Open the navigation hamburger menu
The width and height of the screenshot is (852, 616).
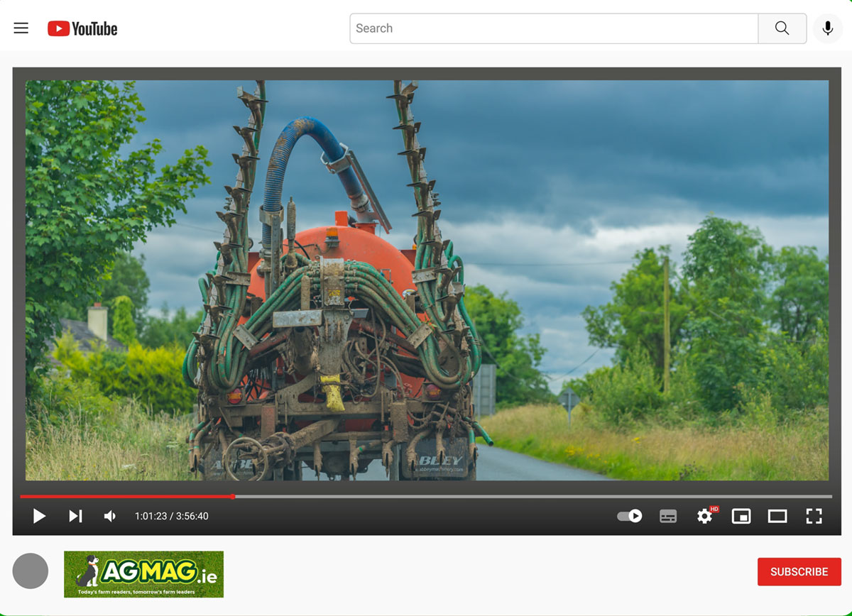21,28
